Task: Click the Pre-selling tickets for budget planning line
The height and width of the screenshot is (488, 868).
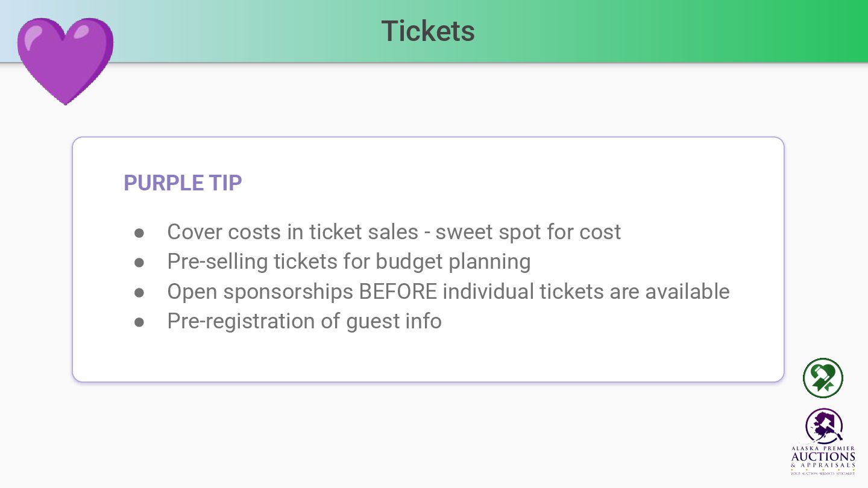Action: pyautogui.click(x=349, y=261)
